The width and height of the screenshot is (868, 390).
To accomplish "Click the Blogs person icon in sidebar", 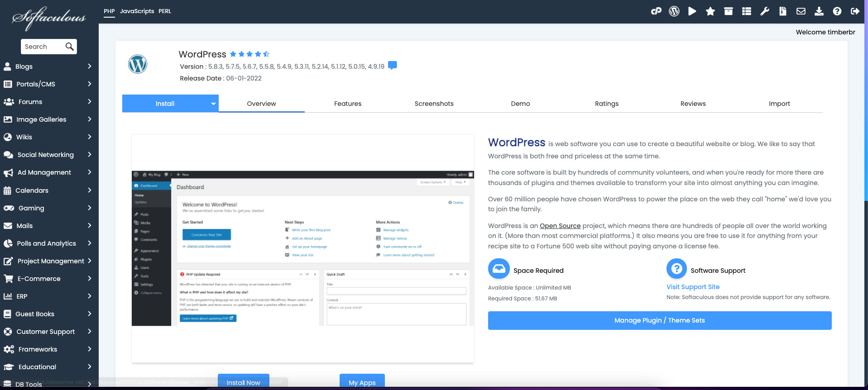I will click(7, 67).
